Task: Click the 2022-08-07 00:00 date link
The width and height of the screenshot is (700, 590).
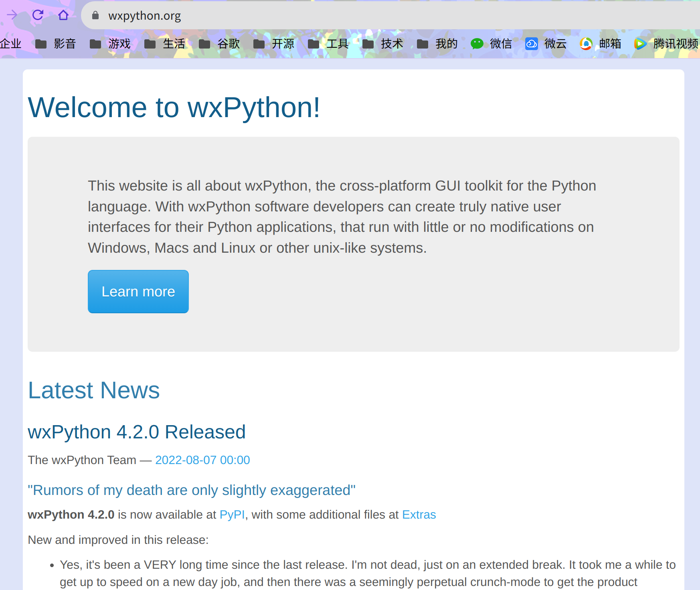Action: (202, 460)
